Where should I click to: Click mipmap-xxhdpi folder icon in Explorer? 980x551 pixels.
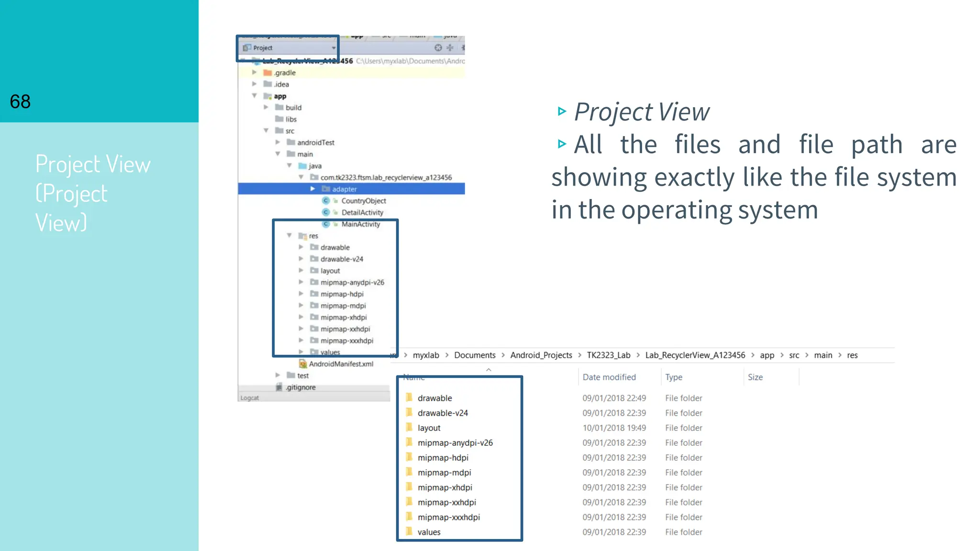tap(409, 502)
